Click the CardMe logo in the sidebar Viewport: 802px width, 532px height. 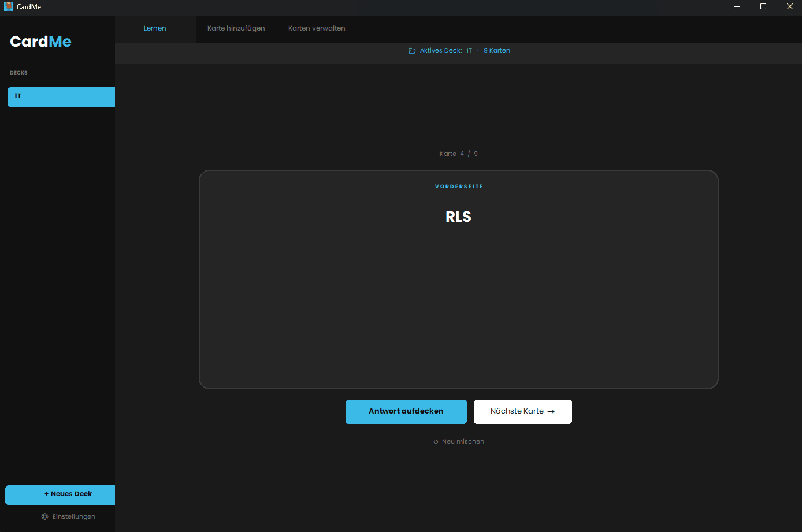coord(40,42)
